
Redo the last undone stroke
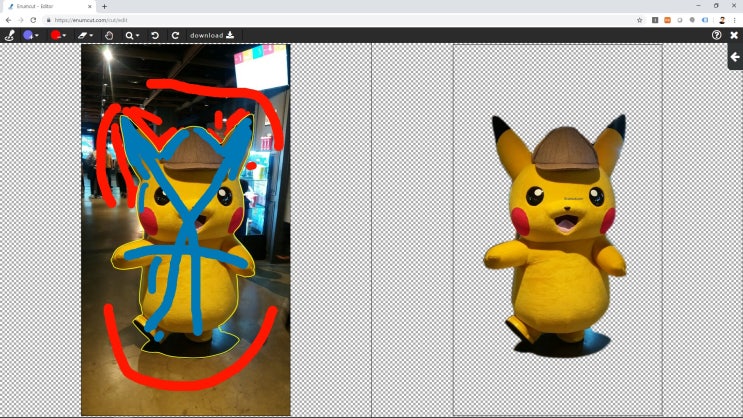pyautogui.click(x=175, y=35)
